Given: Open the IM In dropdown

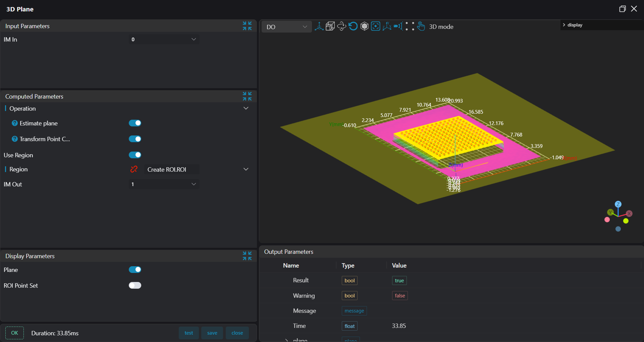Looking at the screenshot, I should 164,40.
